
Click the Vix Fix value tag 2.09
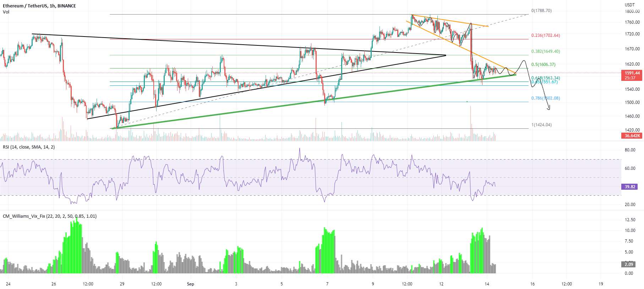pos(629,265)
